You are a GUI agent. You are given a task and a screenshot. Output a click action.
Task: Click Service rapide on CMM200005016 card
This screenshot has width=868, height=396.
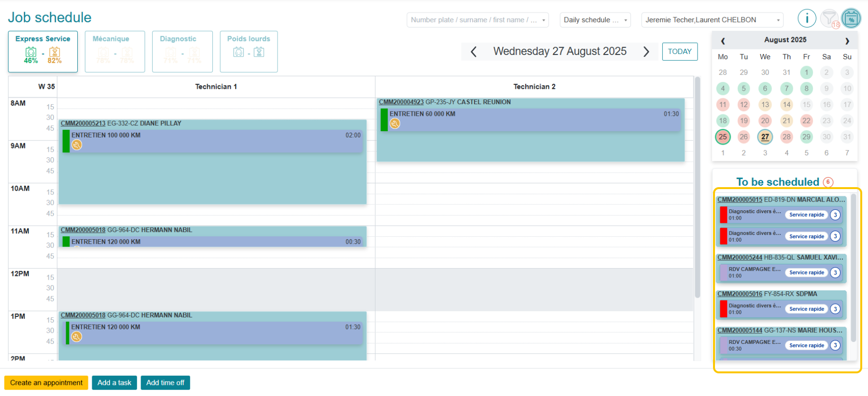[x=807, y=309]
